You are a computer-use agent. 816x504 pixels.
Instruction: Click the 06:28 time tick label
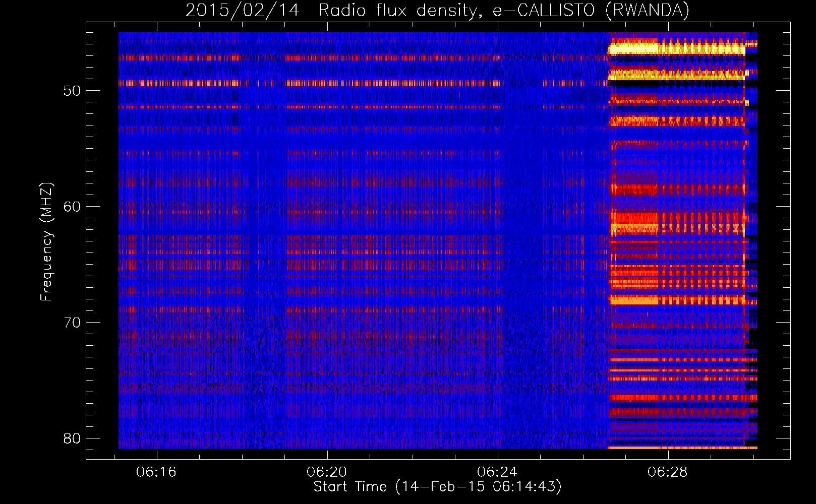(668, 472)
